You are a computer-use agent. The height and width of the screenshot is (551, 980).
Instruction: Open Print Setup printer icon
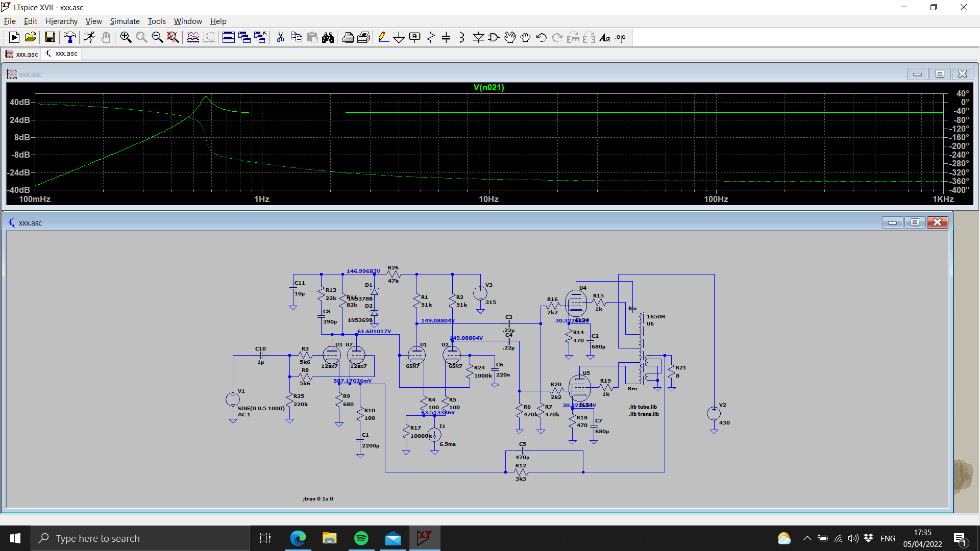pos(348,37)
